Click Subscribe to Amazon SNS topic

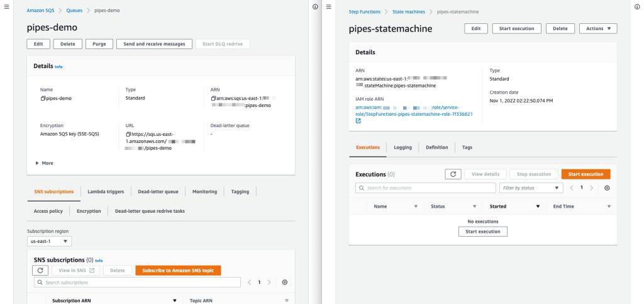click(x=178, y=270)
